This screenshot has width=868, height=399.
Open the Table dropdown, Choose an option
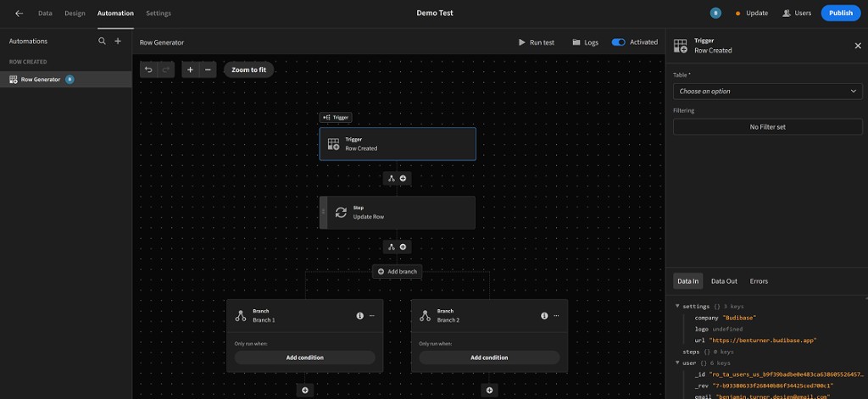coord(767,91)
